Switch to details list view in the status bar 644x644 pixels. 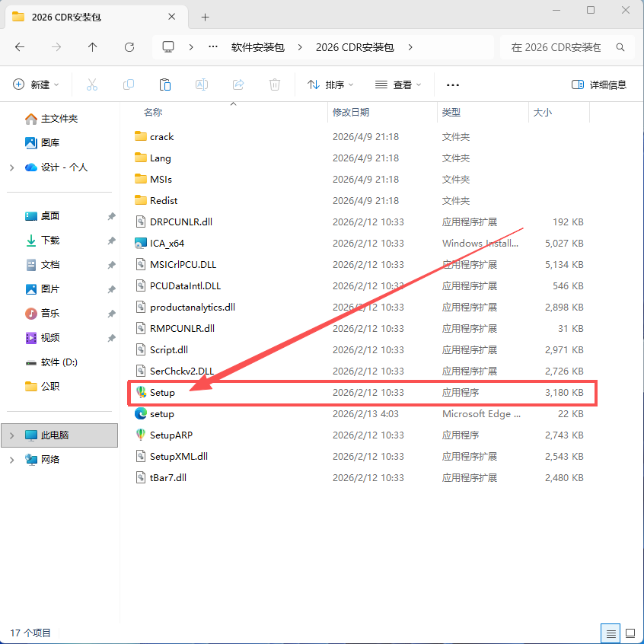tap(611, 633)
